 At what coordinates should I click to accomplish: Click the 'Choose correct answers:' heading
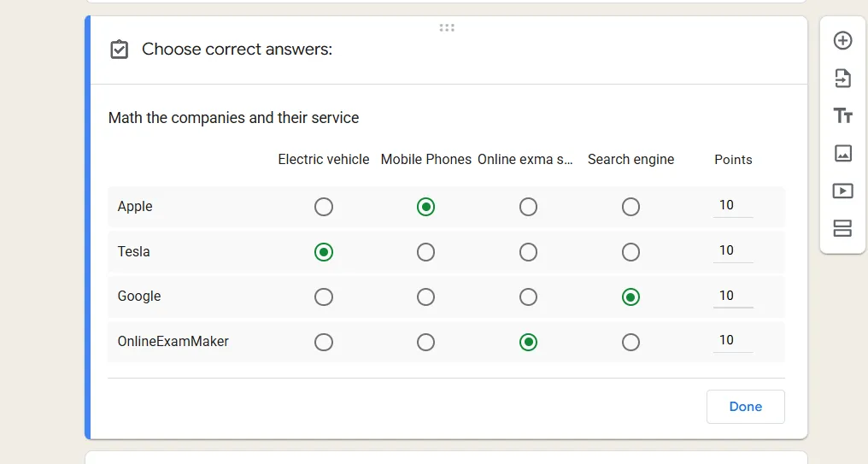pyautogui.click(x=237, y=50)
